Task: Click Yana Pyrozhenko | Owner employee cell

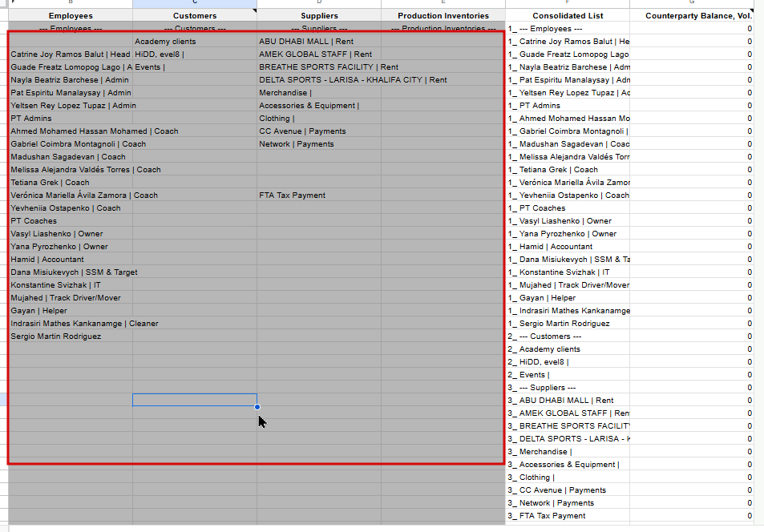Action: 71,247
